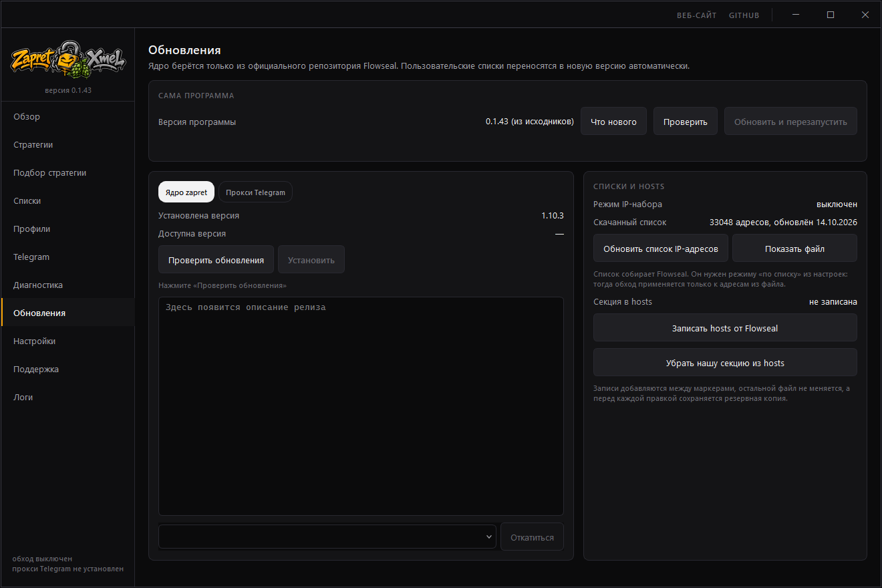This screenshot has height=588, width=882.
Task: Click the обход выключен status text
Action: click(x=42, y=559)
